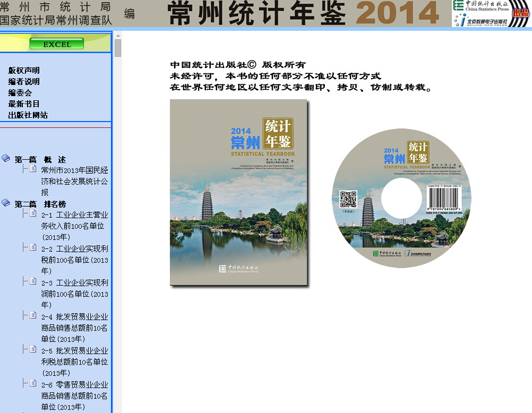Click the green EXCEL button

[57, 44]
